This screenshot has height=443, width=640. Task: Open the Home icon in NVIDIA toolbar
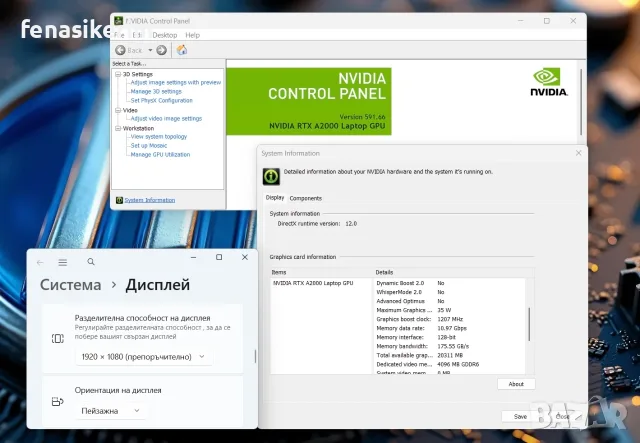[182, 50]
